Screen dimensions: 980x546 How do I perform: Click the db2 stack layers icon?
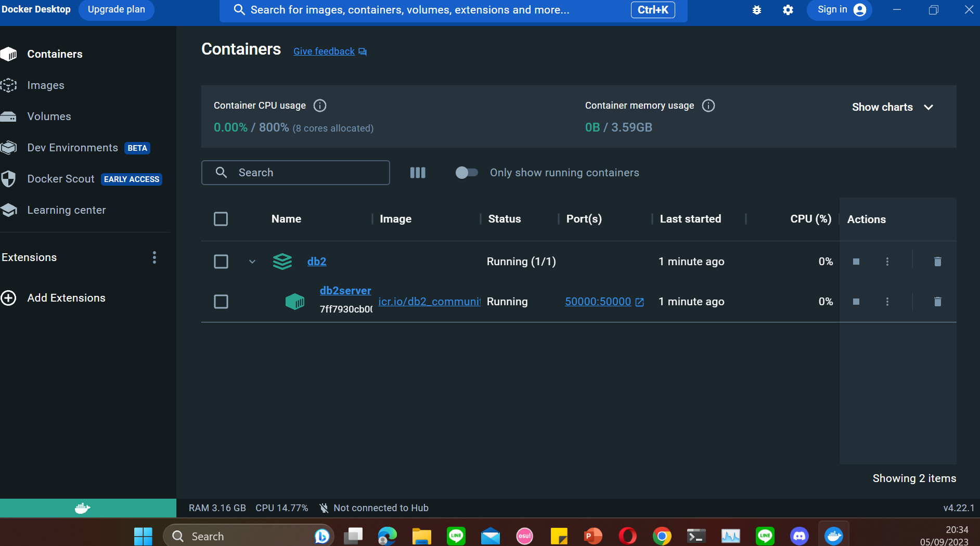(282, 262)
